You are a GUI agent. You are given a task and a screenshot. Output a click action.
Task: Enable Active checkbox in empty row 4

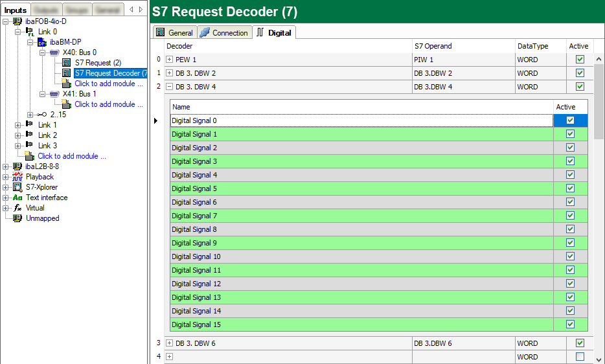[580, 357]
